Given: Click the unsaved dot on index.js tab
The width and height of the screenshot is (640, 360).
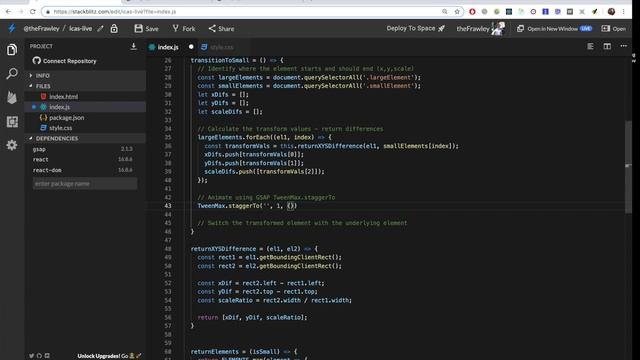Looking at the screenshot, I should pyautogui.click(x=191, y=47).
